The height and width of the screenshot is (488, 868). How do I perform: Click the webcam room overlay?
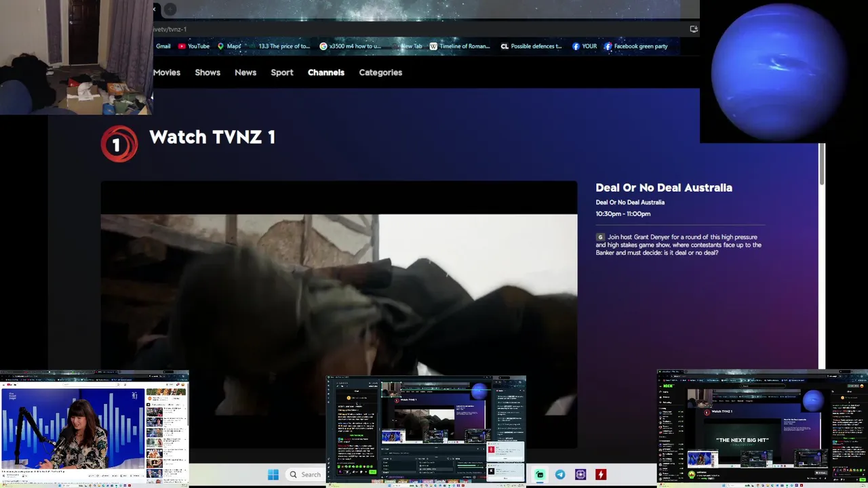click(77, 57)
